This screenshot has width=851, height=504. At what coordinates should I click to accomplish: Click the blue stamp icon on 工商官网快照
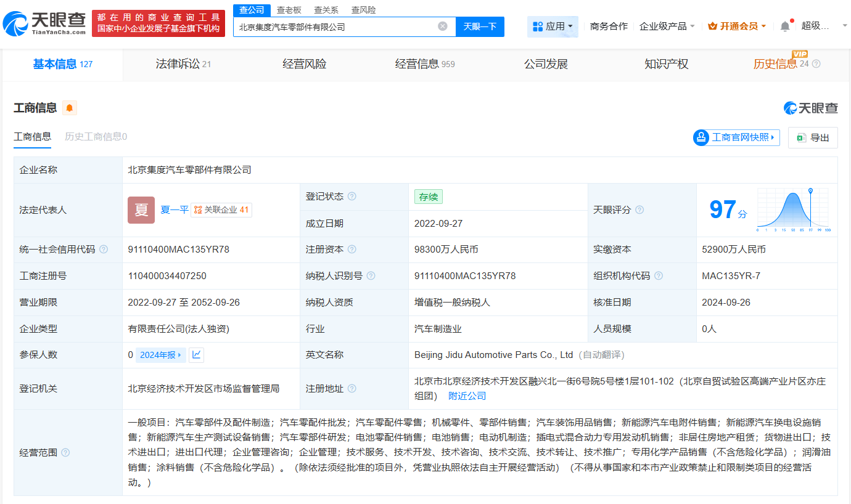(x=701, y=138)
